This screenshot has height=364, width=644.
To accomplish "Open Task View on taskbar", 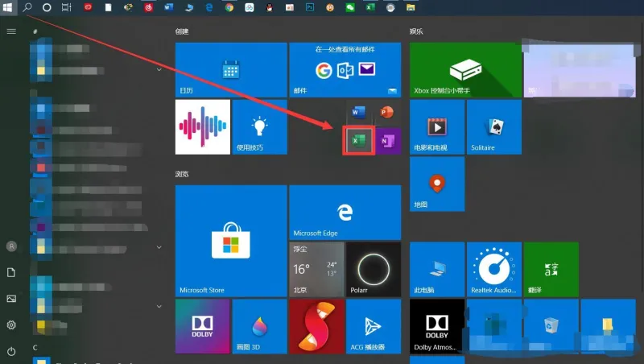I will 67,7.
